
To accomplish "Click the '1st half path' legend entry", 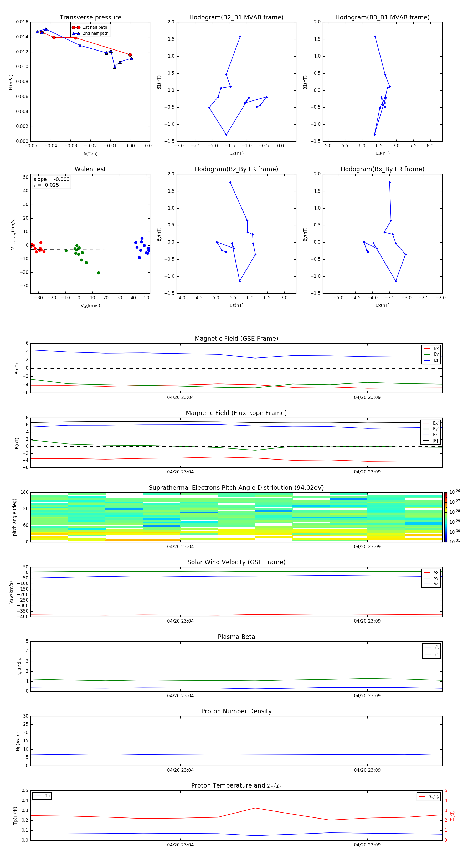I will (90, 27).
